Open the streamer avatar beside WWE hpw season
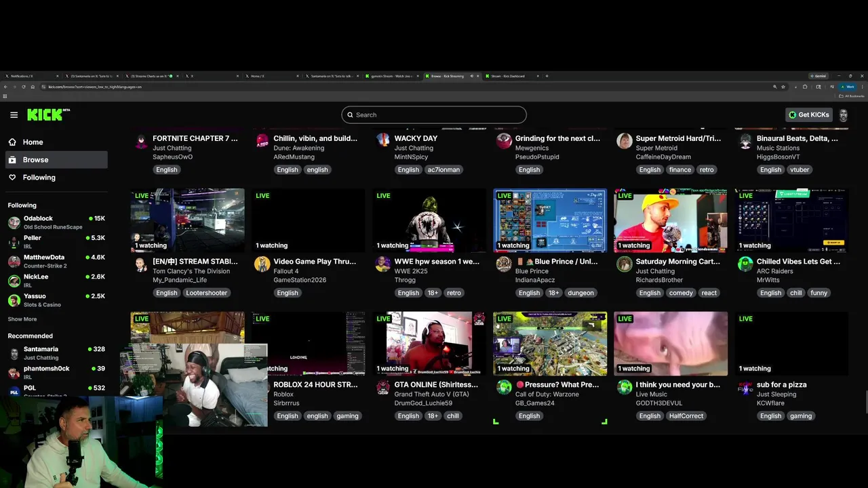Screen dimensions: 868x488 tap(383, 264)
